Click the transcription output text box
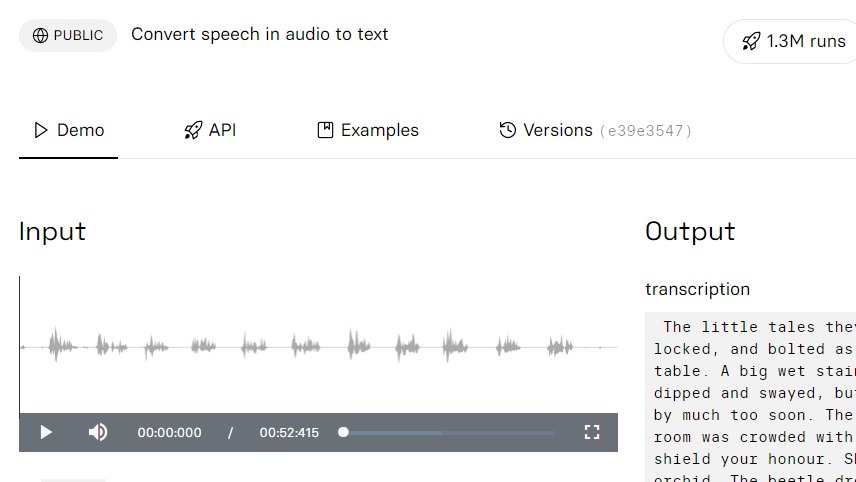This screenshot has height=482, width=856. [x=751, y=397]
